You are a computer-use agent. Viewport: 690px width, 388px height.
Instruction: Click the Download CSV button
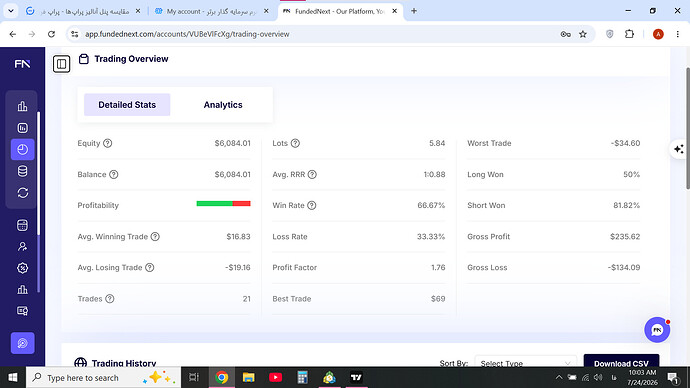pos(621,361)
